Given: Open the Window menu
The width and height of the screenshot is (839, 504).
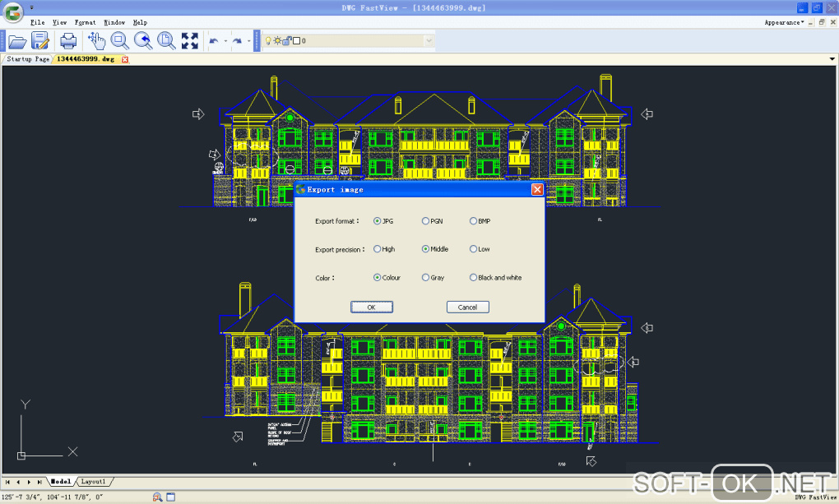Looking at the screenshot, I should (x=114, y=22).
